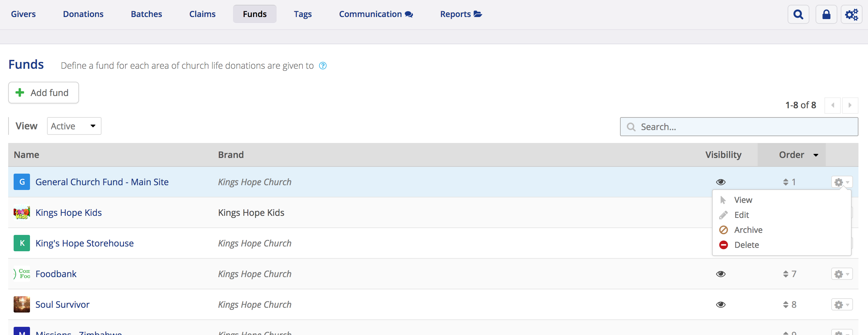Click reorder arrows for General Church Fund

click(786, 182)
